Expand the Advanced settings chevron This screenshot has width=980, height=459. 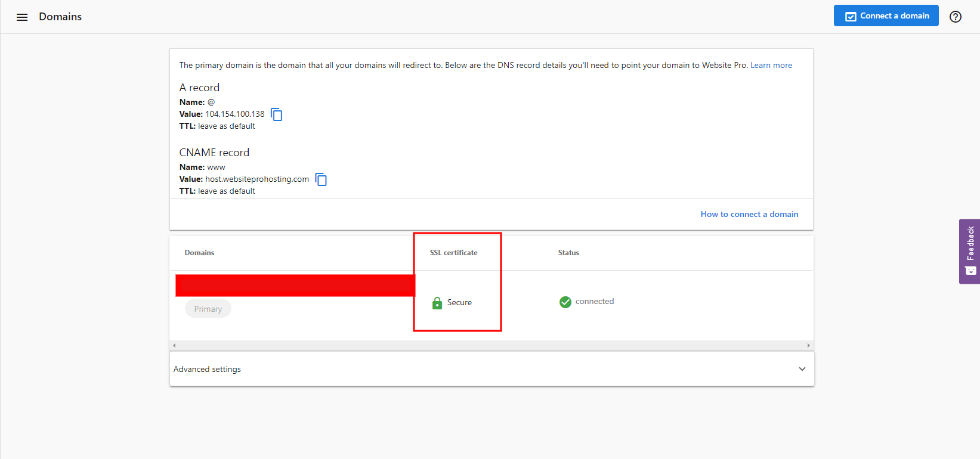tap(802, 369)
